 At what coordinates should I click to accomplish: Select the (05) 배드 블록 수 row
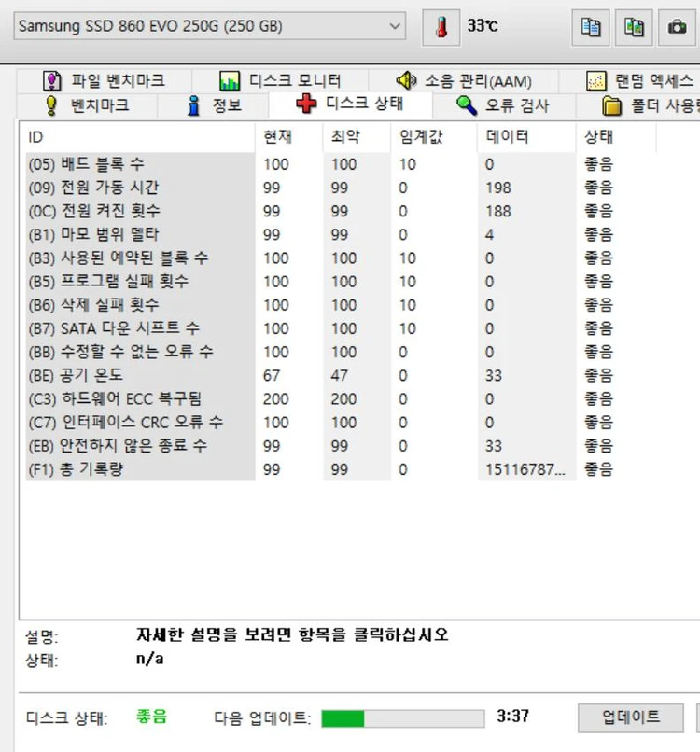point(341,164)
